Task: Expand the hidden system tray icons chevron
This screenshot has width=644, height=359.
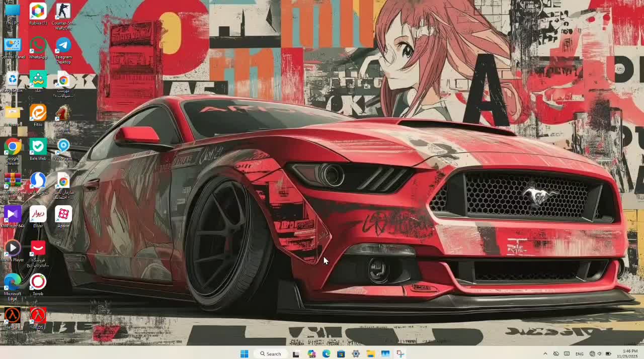Action: 545,353
